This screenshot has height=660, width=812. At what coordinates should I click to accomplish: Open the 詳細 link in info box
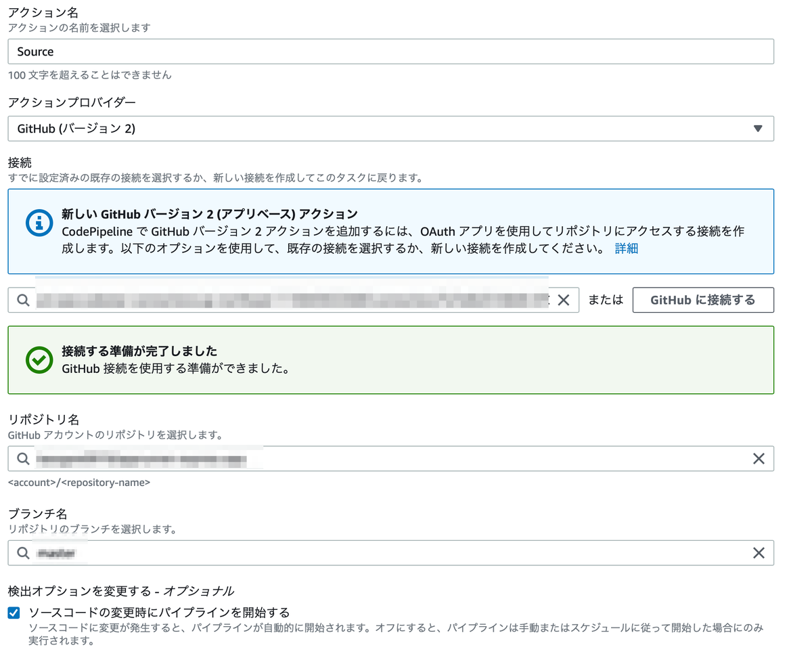(626, 248)
